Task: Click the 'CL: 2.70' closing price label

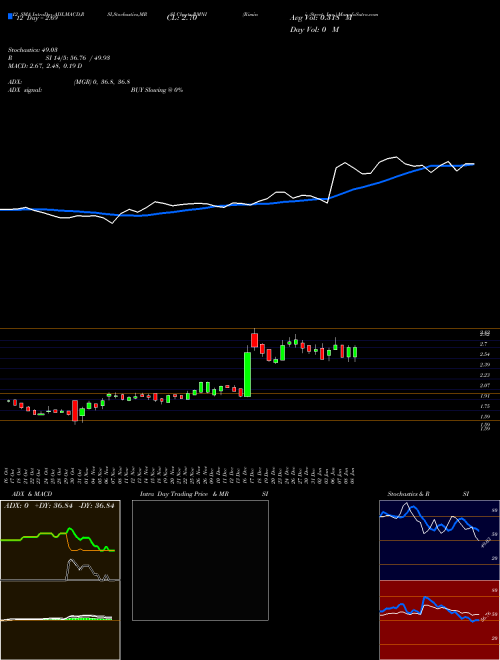Action: coord(182,19)
